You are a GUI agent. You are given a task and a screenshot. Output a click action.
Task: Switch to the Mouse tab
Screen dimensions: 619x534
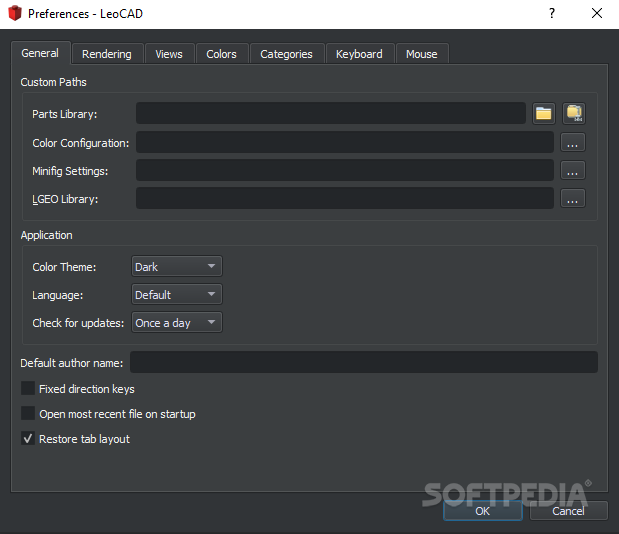pyautogui.click(x=422, y=54)
